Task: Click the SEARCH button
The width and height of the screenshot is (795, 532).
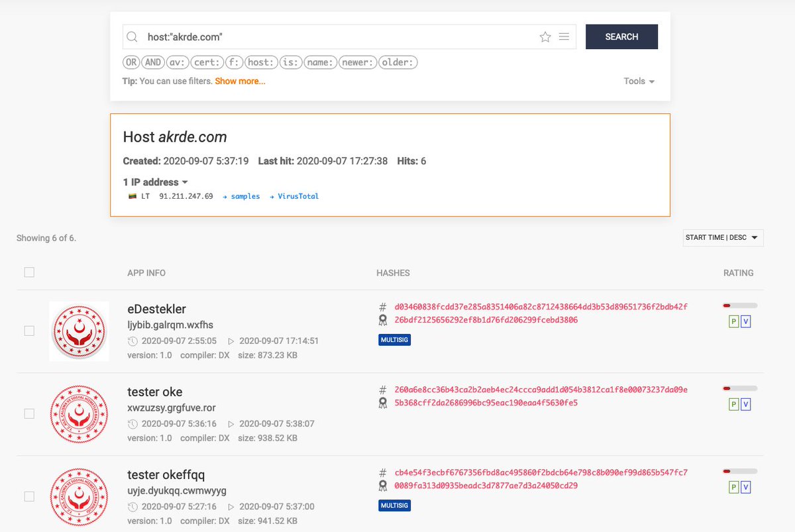Action: click(621, 37)
